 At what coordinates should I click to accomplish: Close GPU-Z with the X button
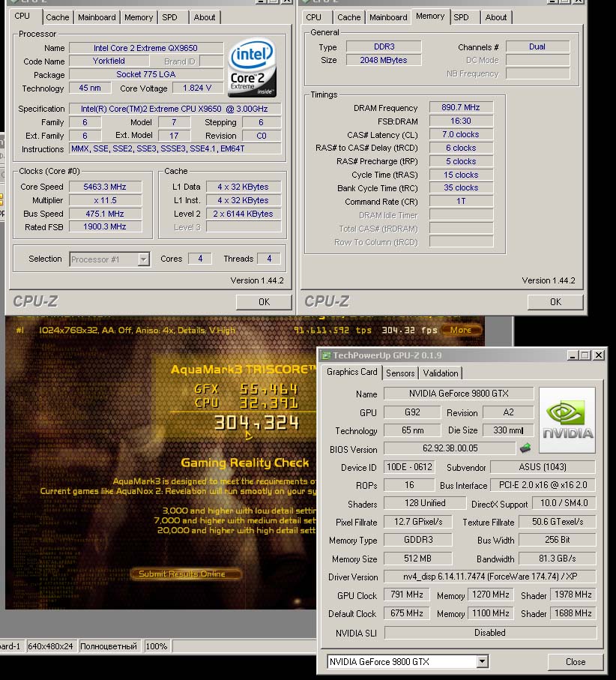599,355
